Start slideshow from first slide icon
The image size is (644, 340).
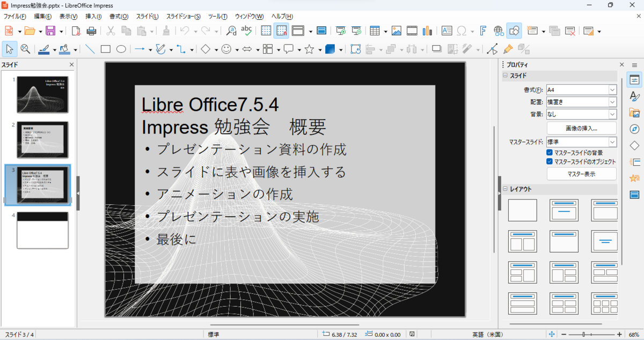tap(340, 31)
